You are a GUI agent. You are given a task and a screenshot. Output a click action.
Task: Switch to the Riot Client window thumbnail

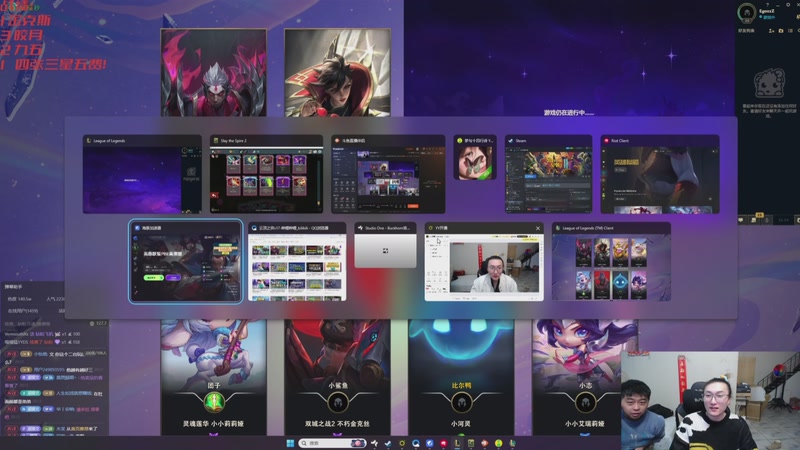tap(660, 174)
